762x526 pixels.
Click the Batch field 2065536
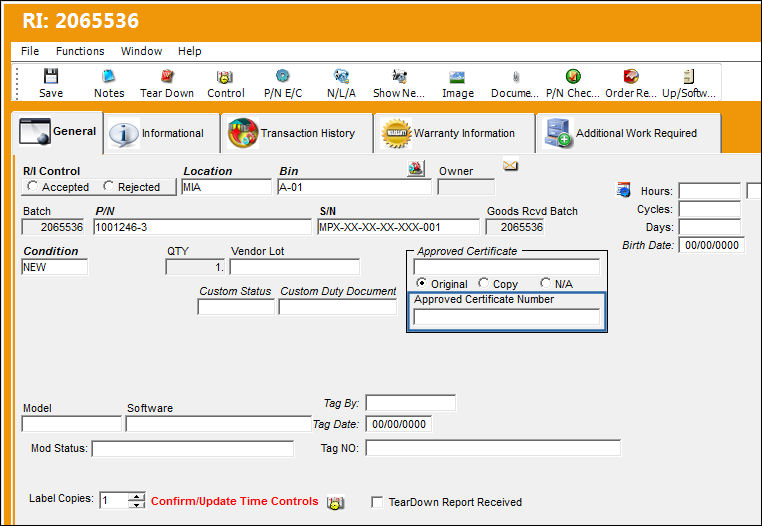tap(52, 227)
